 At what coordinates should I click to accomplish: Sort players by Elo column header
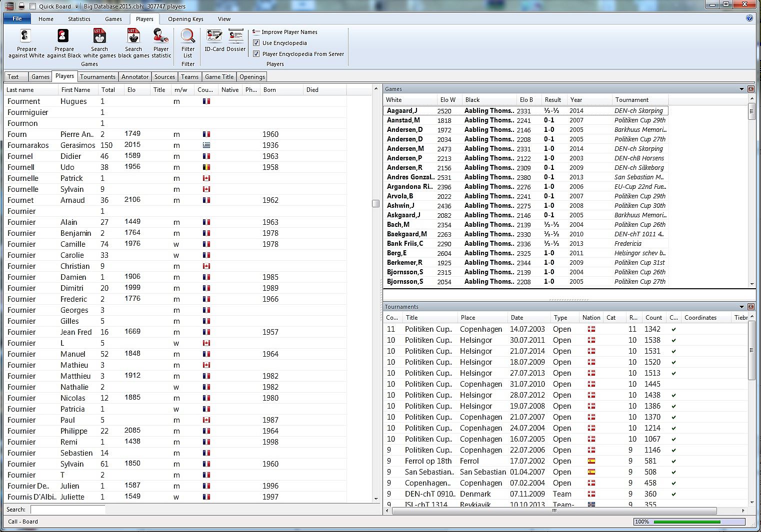(x=131, y=90)
